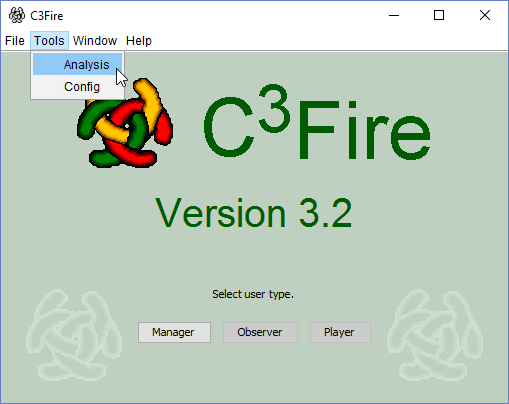
Task: Select Analysis from the Tools menu
Action: pos(77,64)
